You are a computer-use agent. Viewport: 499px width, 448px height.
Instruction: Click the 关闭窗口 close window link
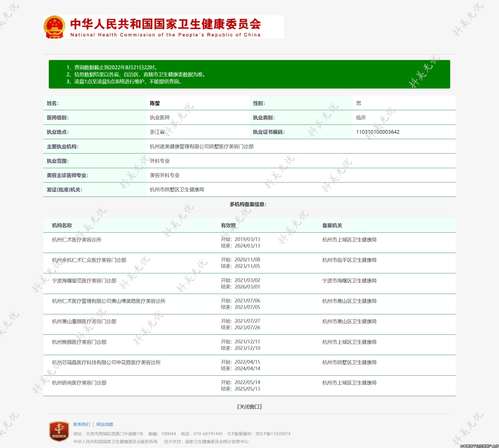pos(249,407)
